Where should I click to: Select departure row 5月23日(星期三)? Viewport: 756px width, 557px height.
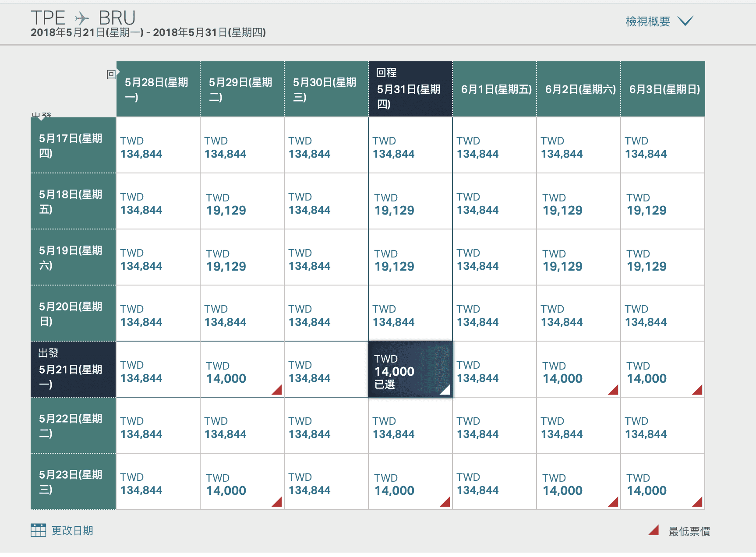click(73, 482)
